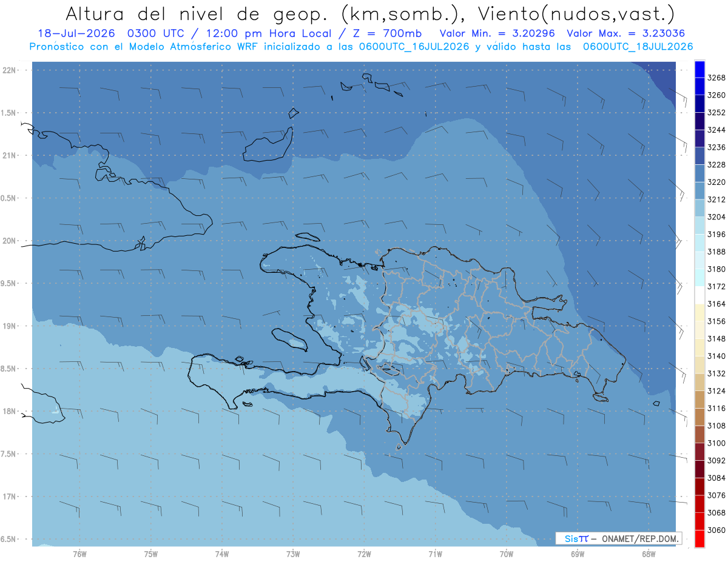Viewport: 728px width, 562px height.
Task: Click the '19N' latitude label
Action: pos(9,326)
